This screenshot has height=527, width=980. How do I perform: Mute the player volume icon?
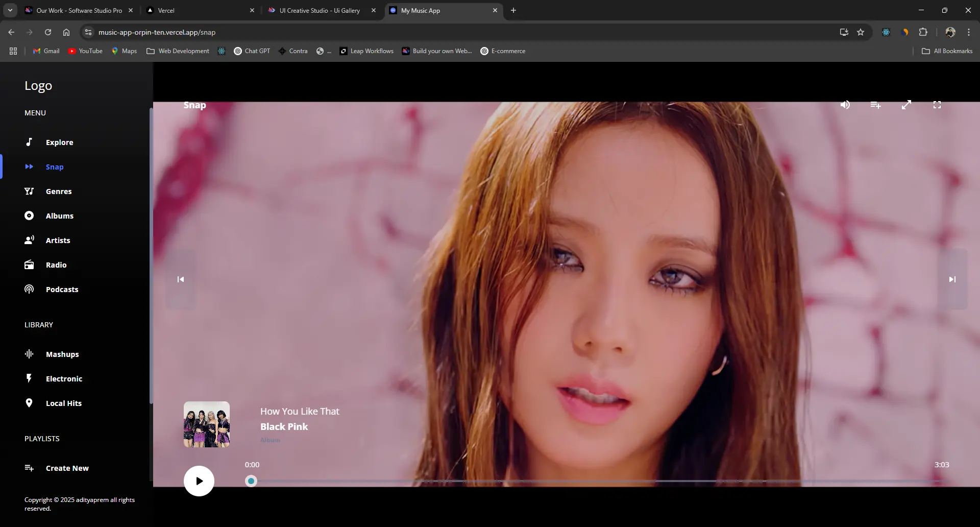point(845,105)
